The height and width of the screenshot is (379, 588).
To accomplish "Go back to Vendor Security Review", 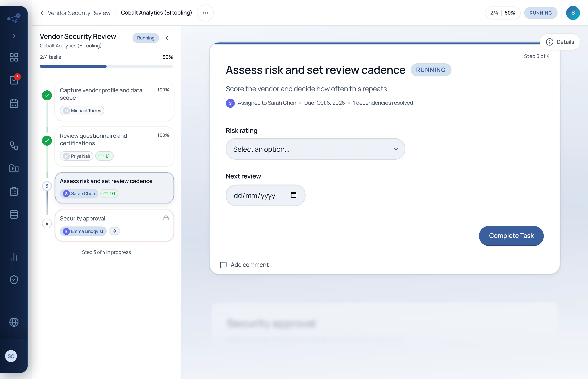I will (76, 13).
